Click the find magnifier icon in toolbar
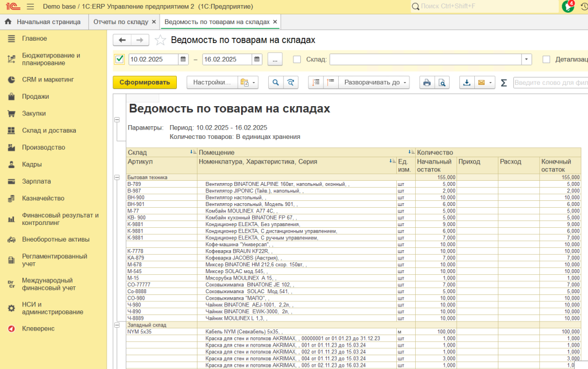 276,83
